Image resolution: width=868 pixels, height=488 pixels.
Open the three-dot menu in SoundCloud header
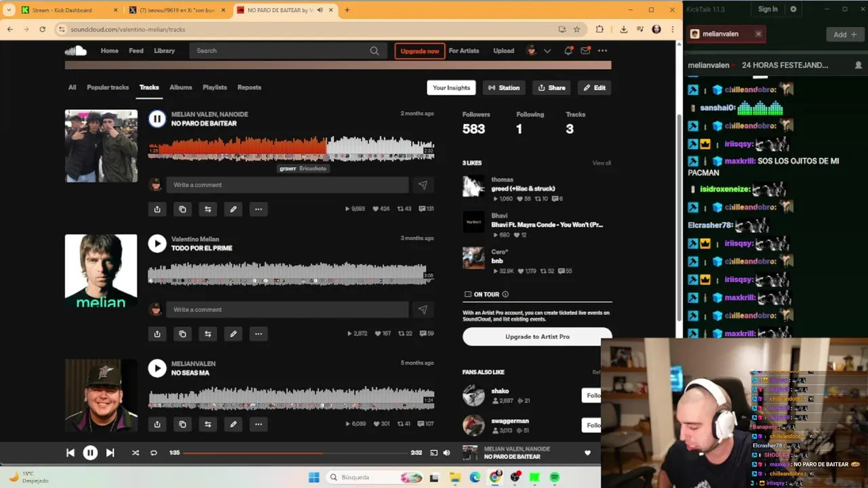coord(602,51)
